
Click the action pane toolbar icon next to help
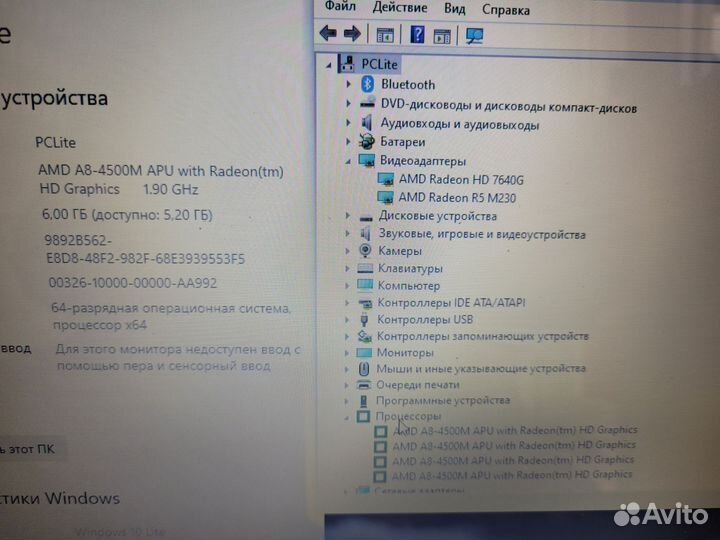(442, 36)
